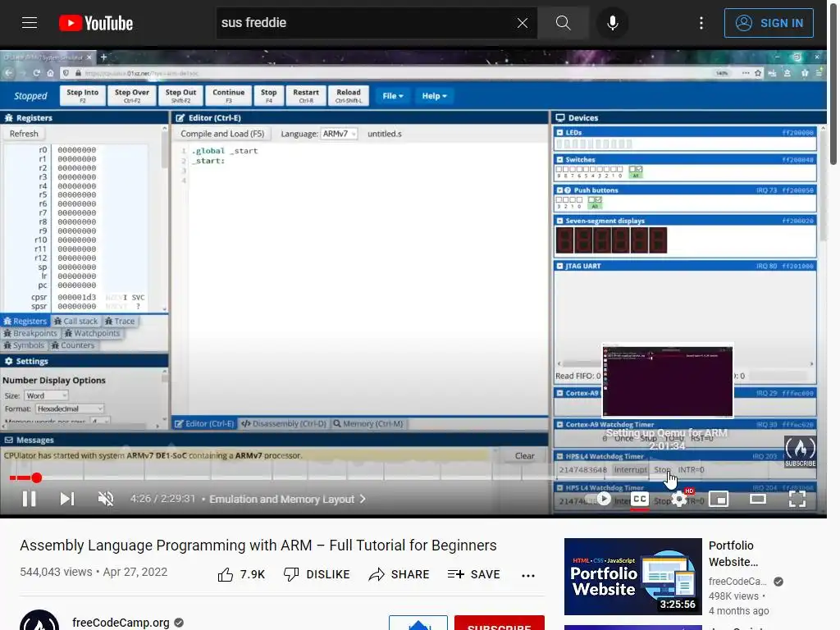Image resolution: width=840 pixels, height=630 pixels.
Task: Open the Share dialog
Action: (399, 575)
